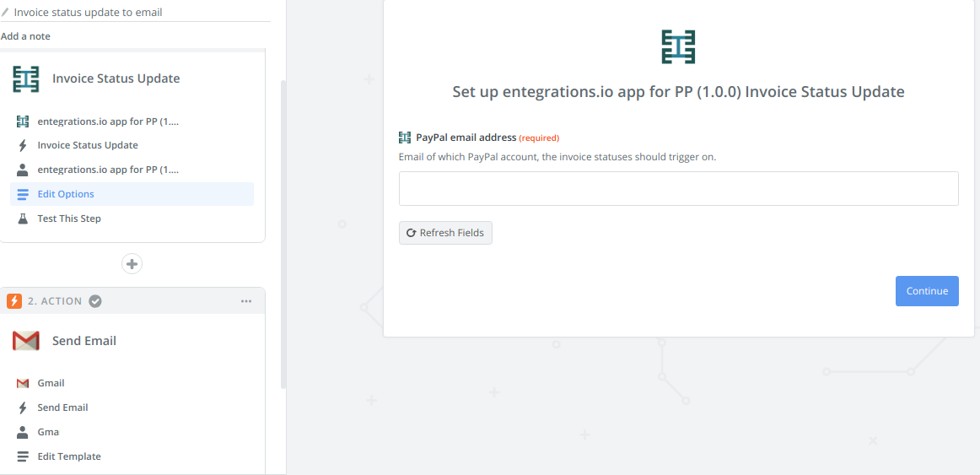This screenshot has height=475, width=980.
Task: Click the orange lightning action badge
Action: (14, 300)
